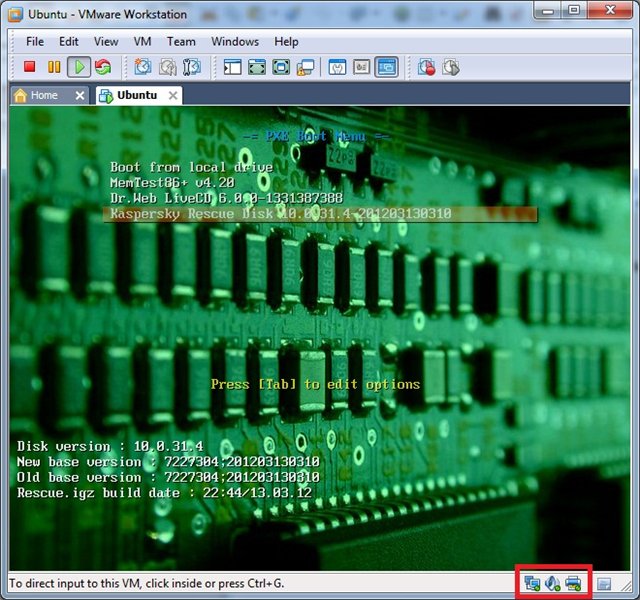This screenshot has width=640, height=600.
Task: Click the printer device status icon
Action: tap(573, 583)
